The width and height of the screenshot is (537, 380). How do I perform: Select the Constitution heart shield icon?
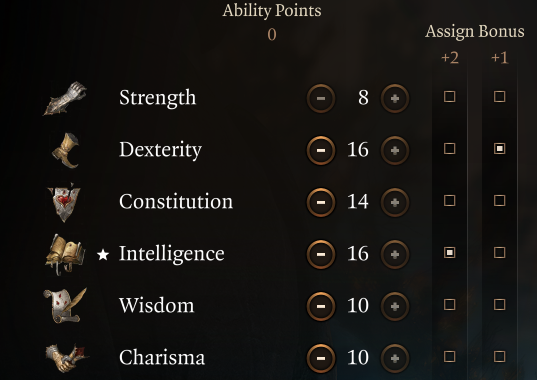[64, 202]
